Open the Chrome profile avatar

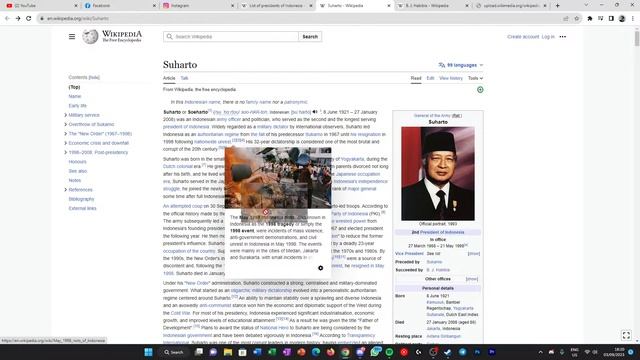click(x=622, y=18)
